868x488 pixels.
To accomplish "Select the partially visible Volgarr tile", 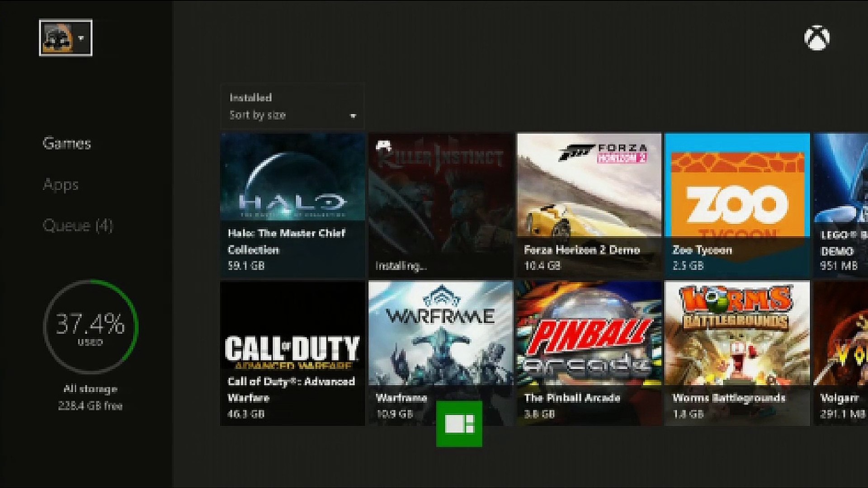I will coord(841,353).
